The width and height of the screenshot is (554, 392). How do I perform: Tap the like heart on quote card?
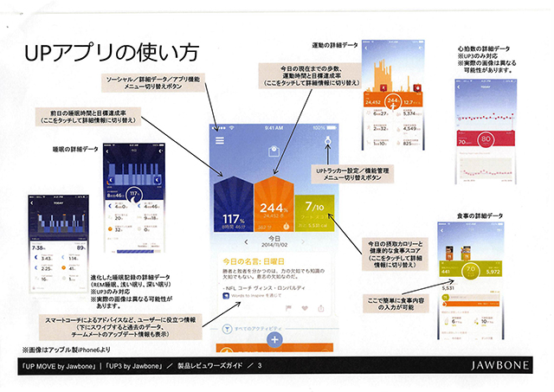coord(307,308)
